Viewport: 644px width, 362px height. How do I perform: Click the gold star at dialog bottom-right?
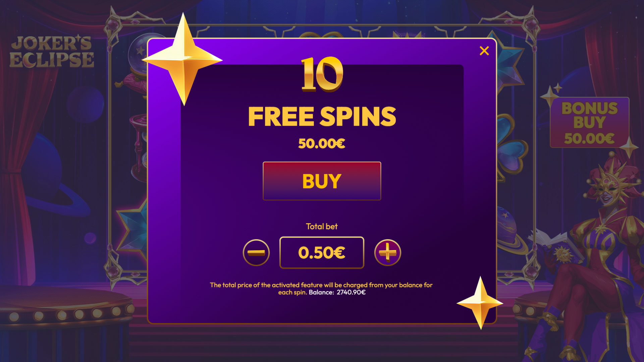point(480,303)
